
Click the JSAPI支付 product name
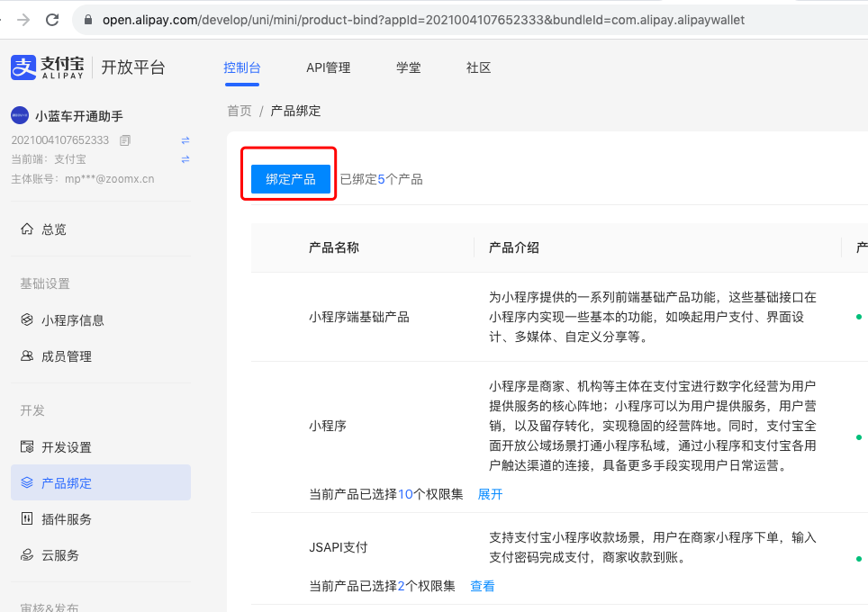tap(339, 547)
